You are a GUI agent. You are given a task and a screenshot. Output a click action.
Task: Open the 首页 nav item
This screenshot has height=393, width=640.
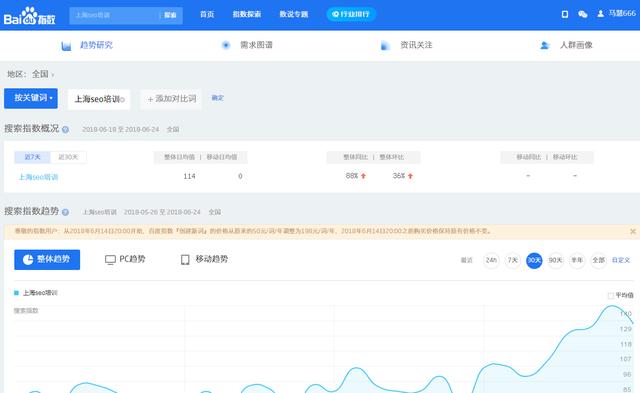pyautogui.click(x=207, y=14)
